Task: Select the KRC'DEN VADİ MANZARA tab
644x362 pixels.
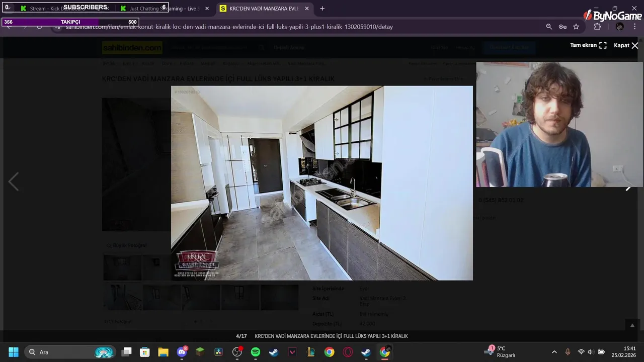Action: pos(264,9)
